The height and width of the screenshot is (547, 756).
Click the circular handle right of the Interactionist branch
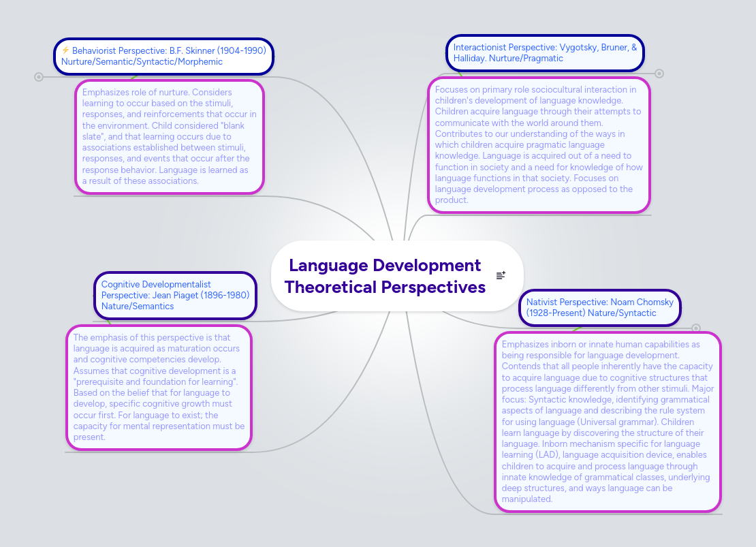659,73
